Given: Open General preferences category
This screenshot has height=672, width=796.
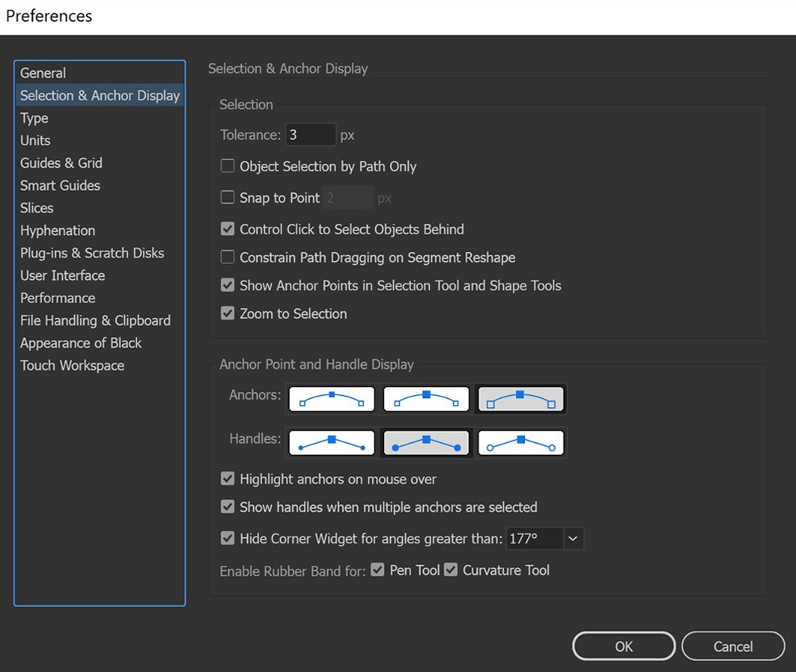Looking at the screenshot, I should click(x=100, y=73).
